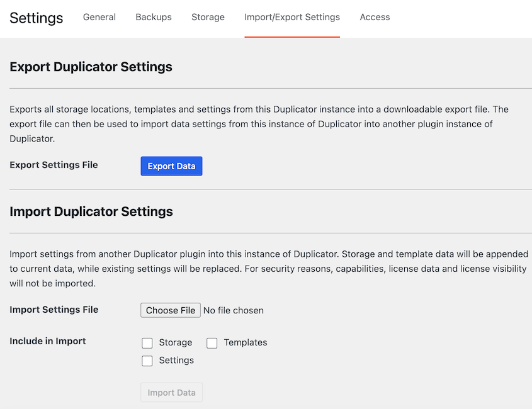Go to the Access tab
The image size is (532, 409).
(x=375, y=17)
